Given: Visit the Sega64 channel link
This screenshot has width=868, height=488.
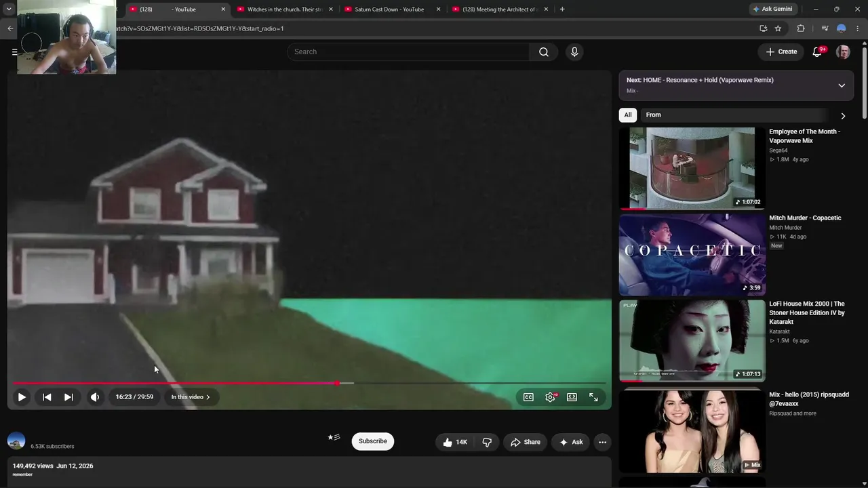Looking at the screenshot, I should click(x=778, y=150).
